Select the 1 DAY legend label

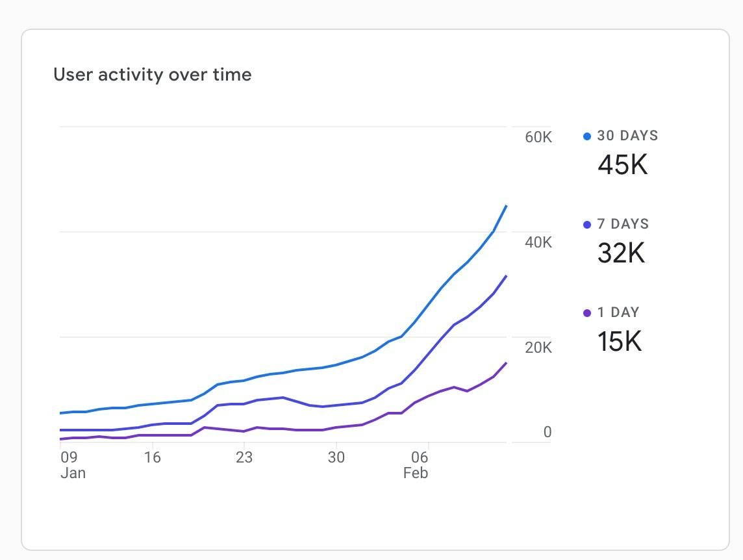point(618,312)
